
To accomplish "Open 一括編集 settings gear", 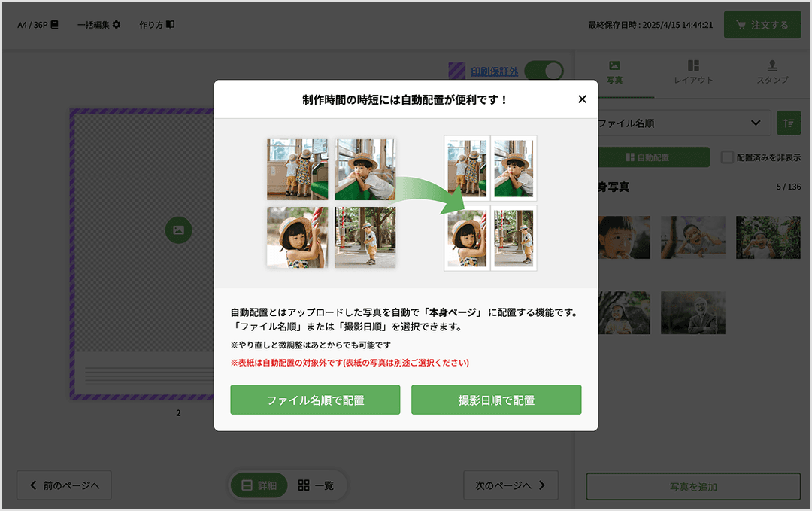I will (117, 25).
